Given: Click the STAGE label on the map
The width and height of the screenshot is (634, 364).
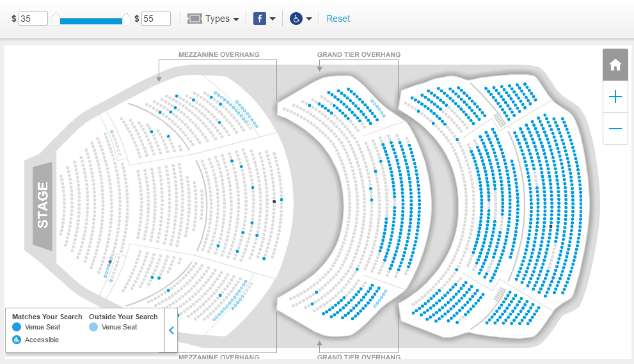Looking at the screenshot, I should [42, 205].
